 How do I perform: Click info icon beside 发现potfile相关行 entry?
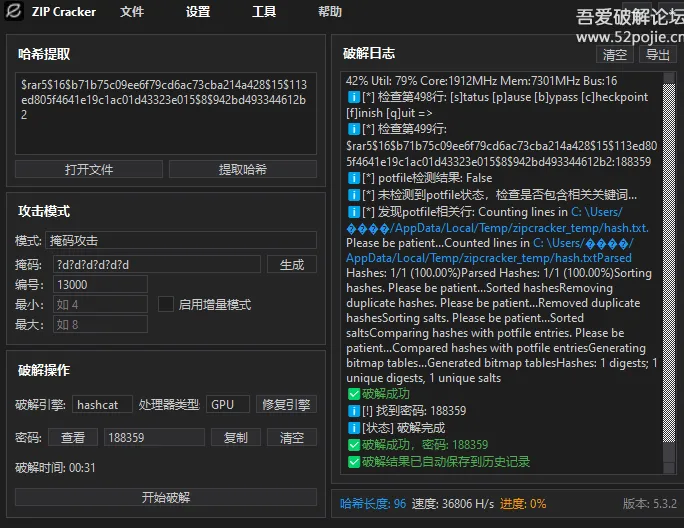coord(353,212)
